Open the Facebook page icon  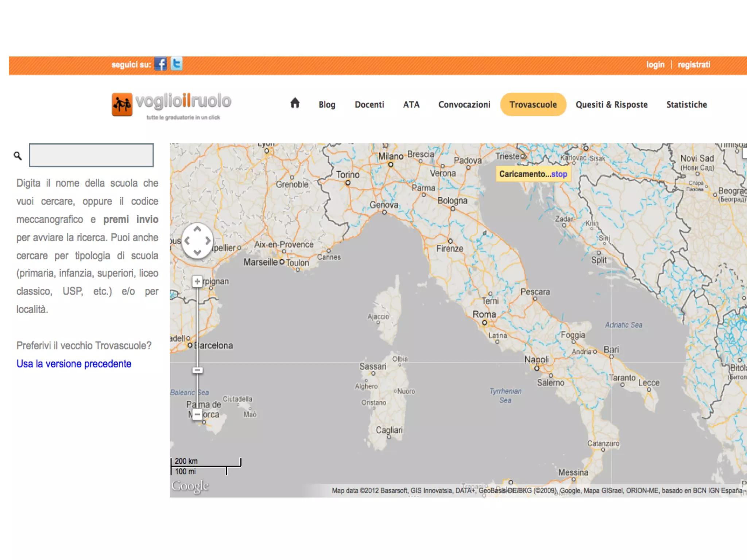pyautogui.click(x=160, y=64)
